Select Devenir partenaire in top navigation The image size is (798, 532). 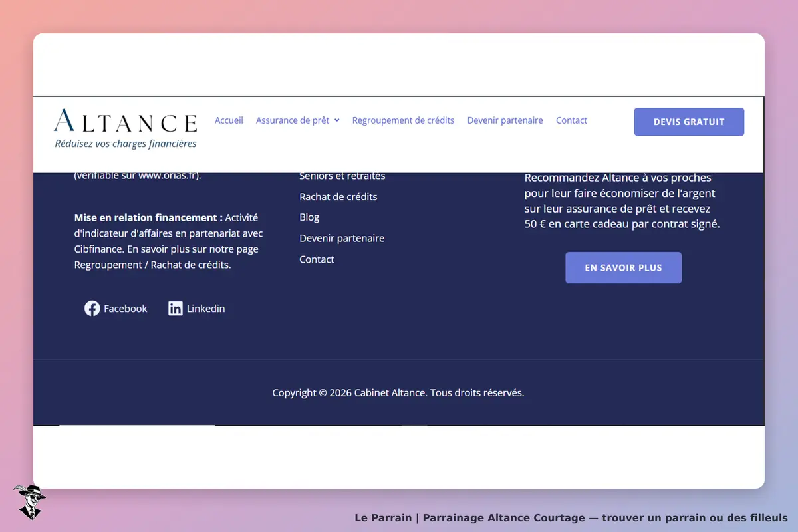[x=505, y=120]
